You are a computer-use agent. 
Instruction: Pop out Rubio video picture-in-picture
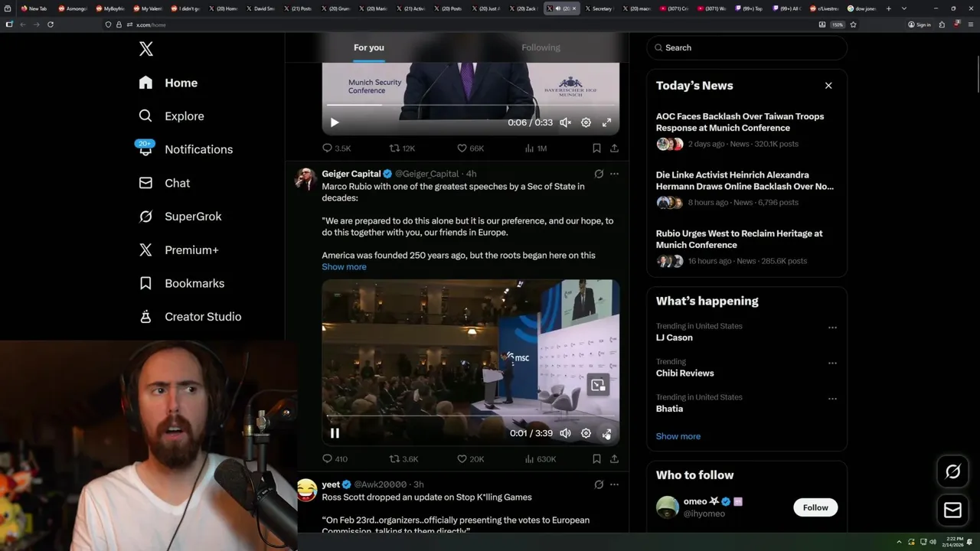598,385
